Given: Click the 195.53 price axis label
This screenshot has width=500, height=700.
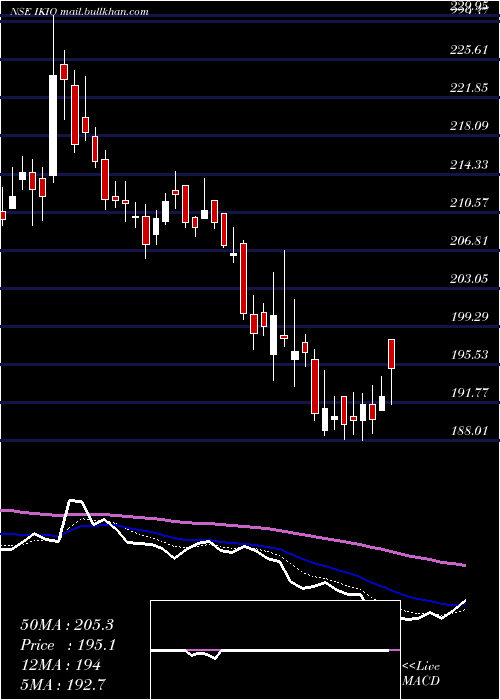Looking at the screenshot, I should (x=469, y=355).
